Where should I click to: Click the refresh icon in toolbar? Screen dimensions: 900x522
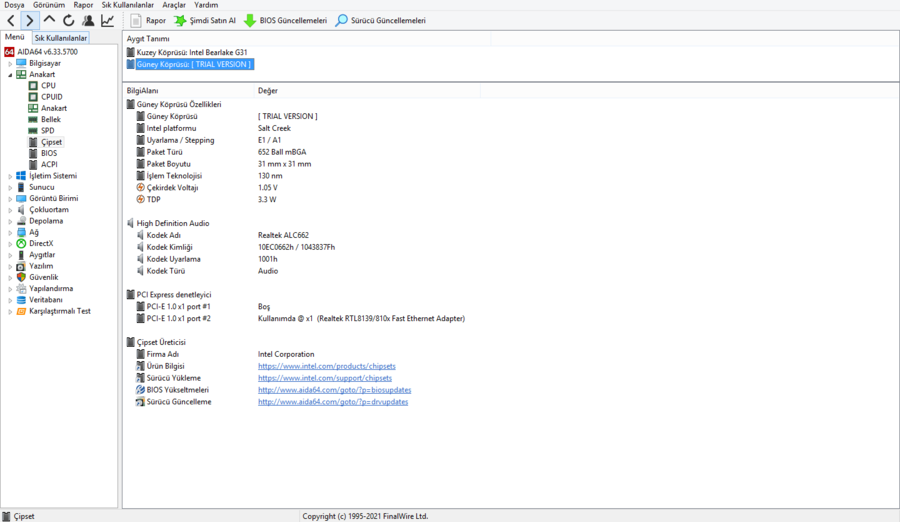click(68, 21)
